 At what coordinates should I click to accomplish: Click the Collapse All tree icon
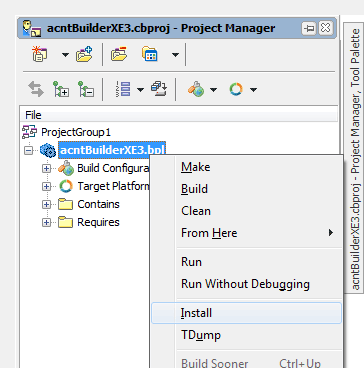click(86, 89)
